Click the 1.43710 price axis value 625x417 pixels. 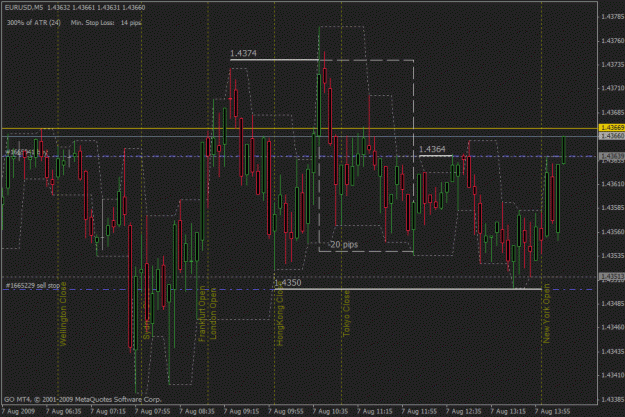click(x=613, y=88)
